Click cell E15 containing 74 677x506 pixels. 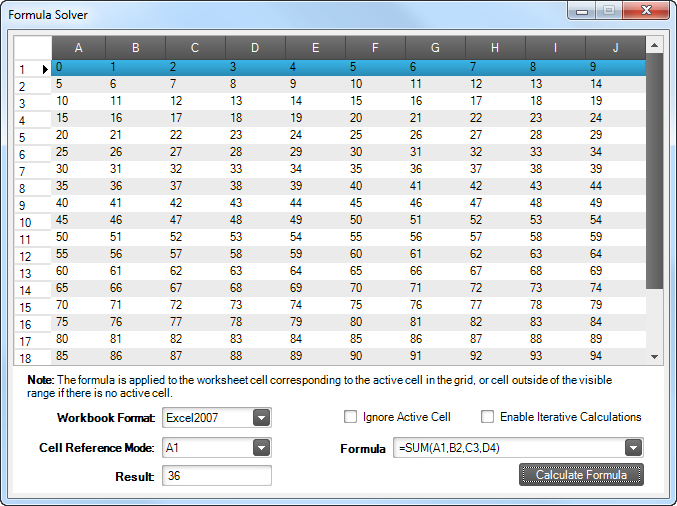pyautogui.click(x=315, y=305)
